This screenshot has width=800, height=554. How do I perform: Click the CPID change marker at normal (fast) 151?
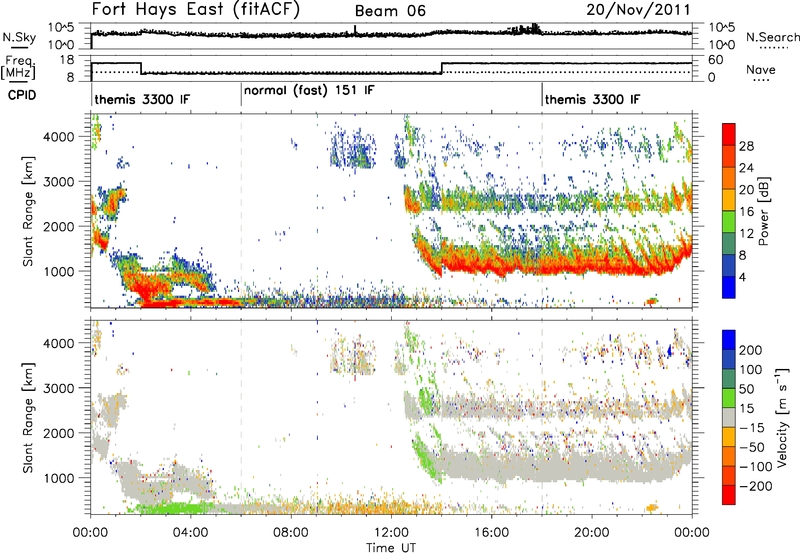click(241, 95)
